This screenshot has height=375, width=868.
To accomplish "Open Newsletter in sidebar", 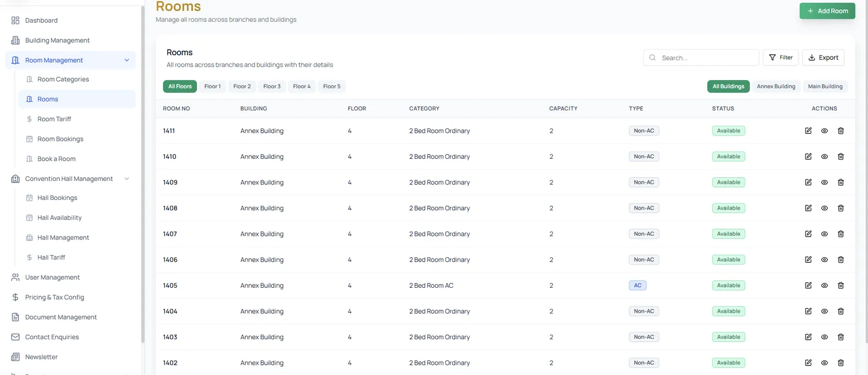I will click(x=71, y=357).
